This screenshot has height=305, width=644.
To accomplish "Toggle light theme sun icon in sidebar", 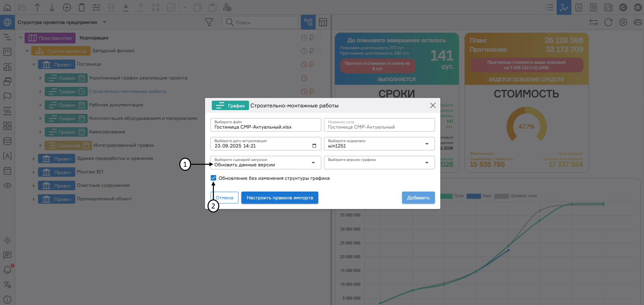I will coord(7,240).
